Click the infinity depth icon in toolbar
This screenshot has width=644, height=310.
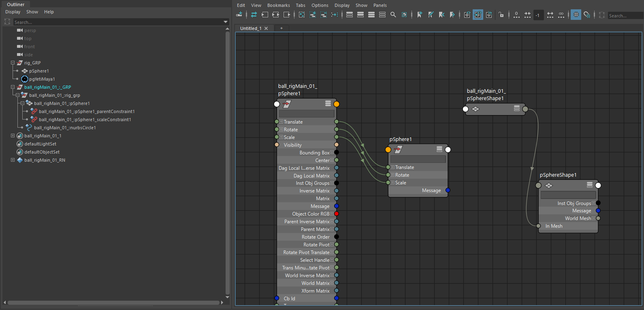(x=561, y=15)
